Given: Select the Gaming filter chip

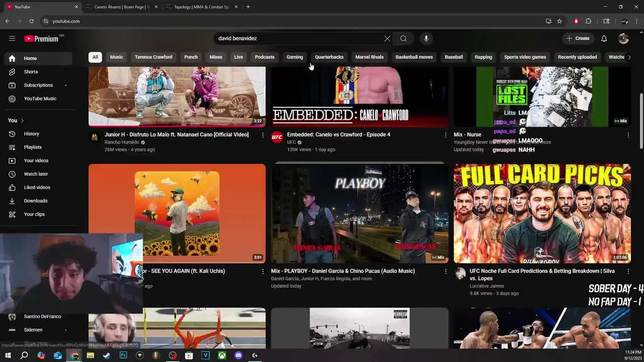Looking at the screenshot, I should [295, 57].
